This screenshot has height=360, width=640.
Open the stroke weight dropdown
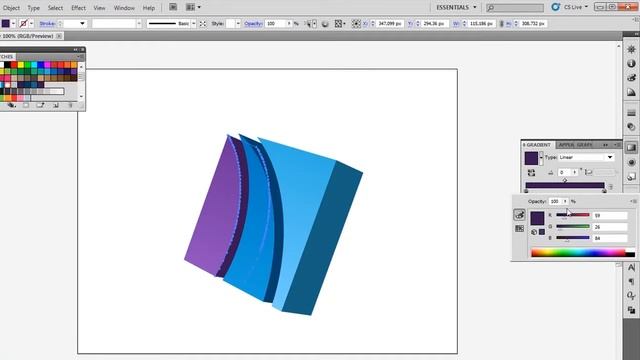pos(82,24)
